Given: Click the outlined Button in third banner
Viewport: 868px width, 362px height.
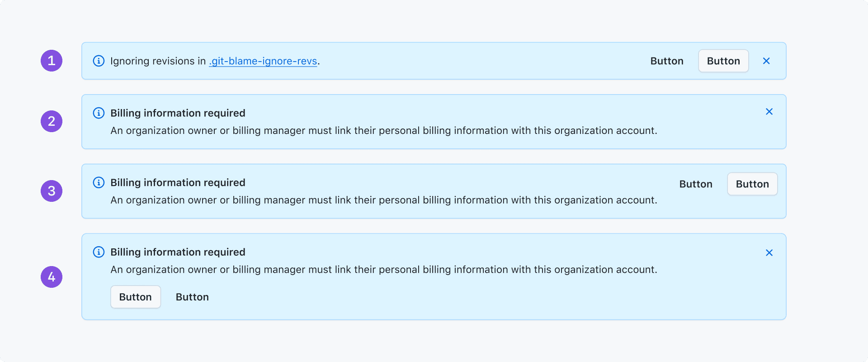Looking at the screenshot, I should [x=752, y=184].
